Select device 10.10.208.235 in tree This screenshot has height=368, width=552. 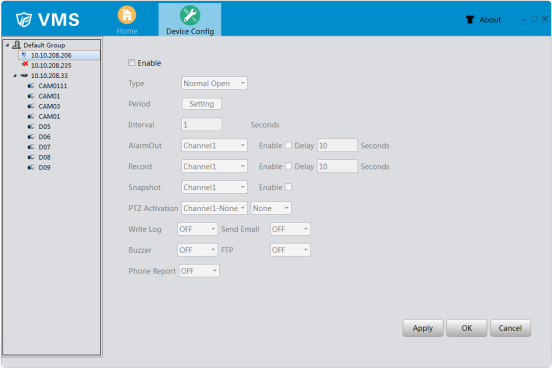tap(51, 66)
